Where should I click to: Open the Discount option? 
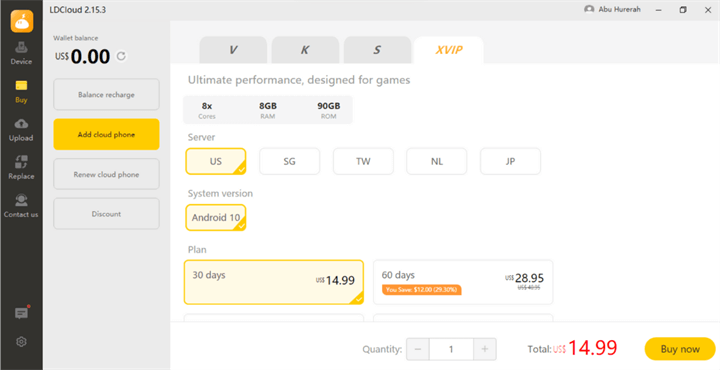106,214
